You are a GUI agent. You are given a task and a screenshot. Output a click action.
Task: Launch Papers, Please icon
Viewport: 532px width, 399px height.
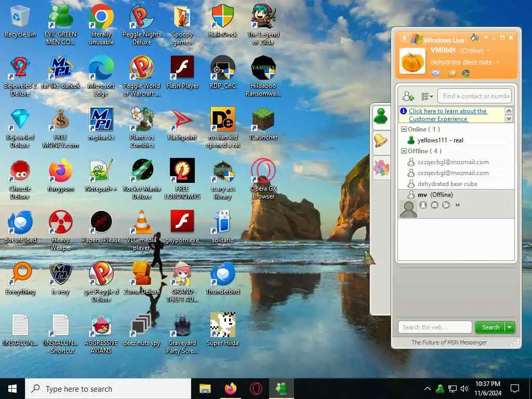point(101,227)
